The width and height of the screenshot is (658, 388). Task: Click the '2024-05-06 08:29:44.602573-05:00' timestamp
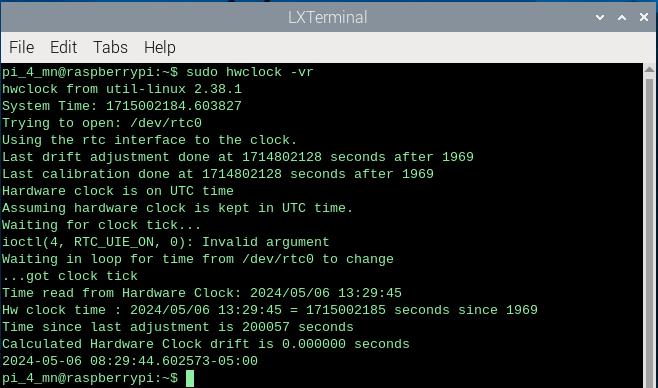coord(130,361)
